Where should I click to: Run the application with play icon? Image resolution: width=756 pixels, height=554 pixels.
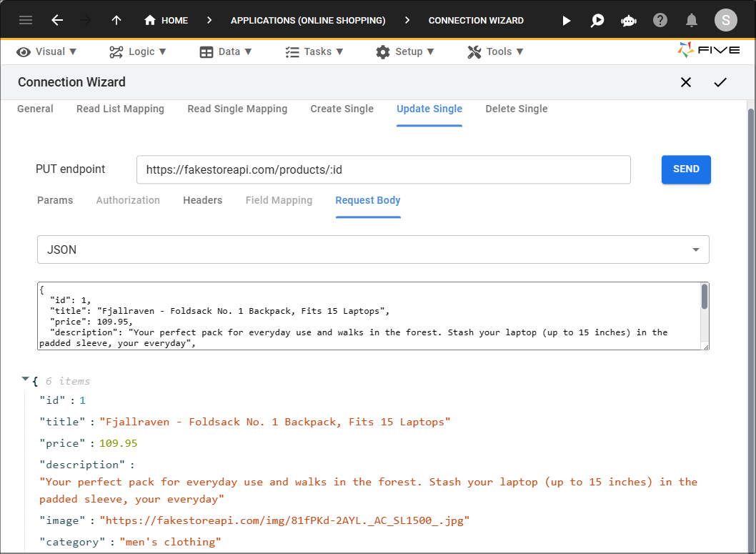pos(567,21)
